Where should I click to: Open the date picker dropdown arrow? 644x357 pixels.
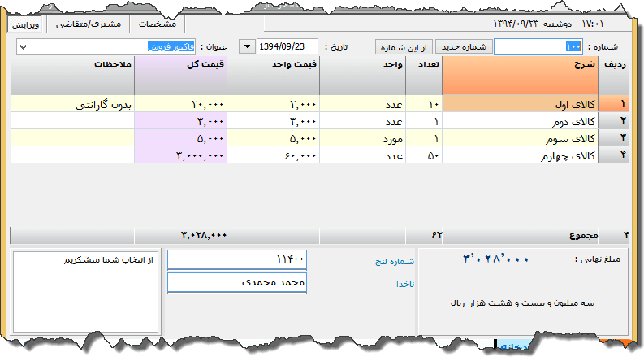[246, 46]
